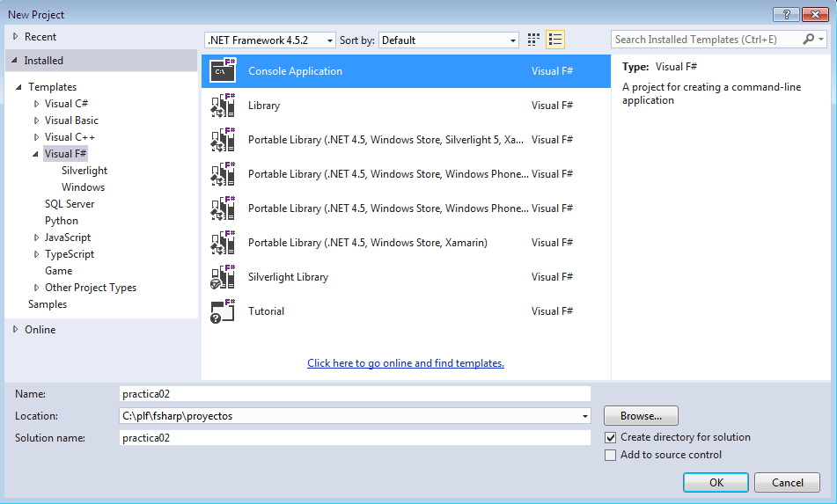
Task: Open the Location path dropdown
Action: tap(585, 416)
